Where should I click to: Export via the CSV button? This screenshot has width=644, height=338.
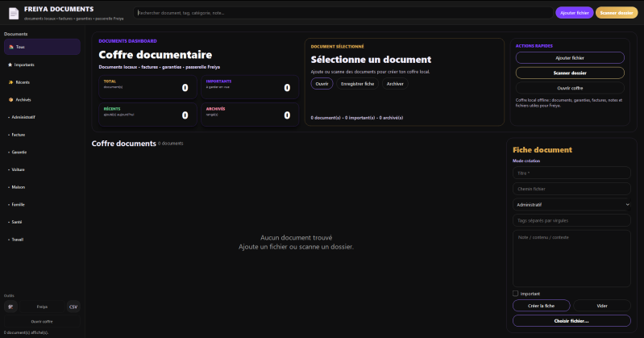73,307
